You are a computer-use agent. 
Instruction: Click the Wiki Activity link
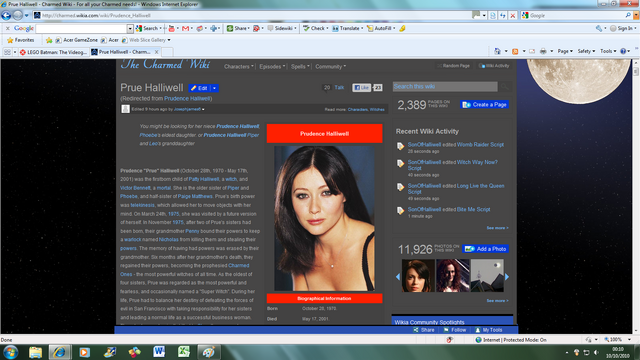494,66
